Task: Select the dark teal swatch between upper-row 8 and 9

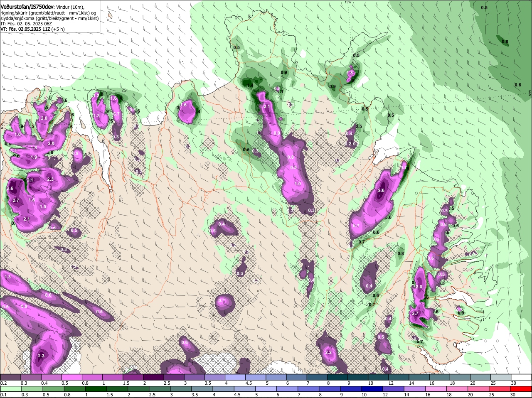Action: click(337, 377)
